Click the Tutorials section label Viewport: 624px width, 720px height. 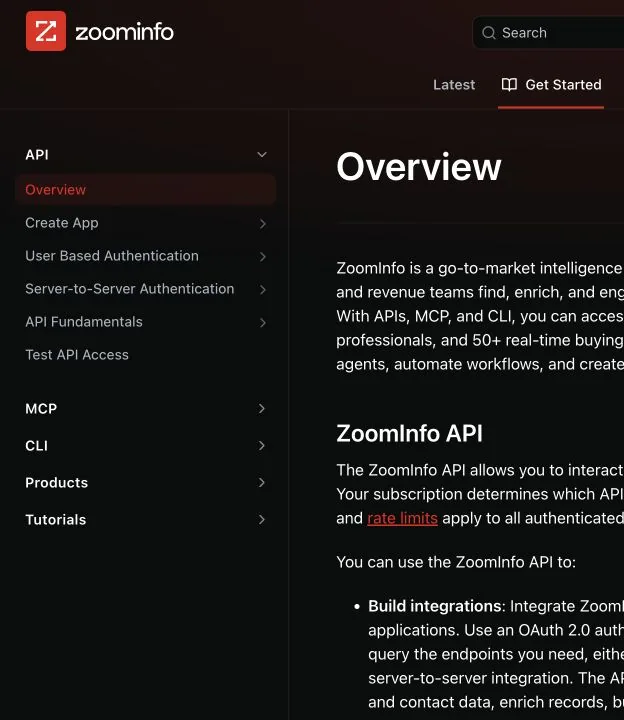[x=56, y=520]
